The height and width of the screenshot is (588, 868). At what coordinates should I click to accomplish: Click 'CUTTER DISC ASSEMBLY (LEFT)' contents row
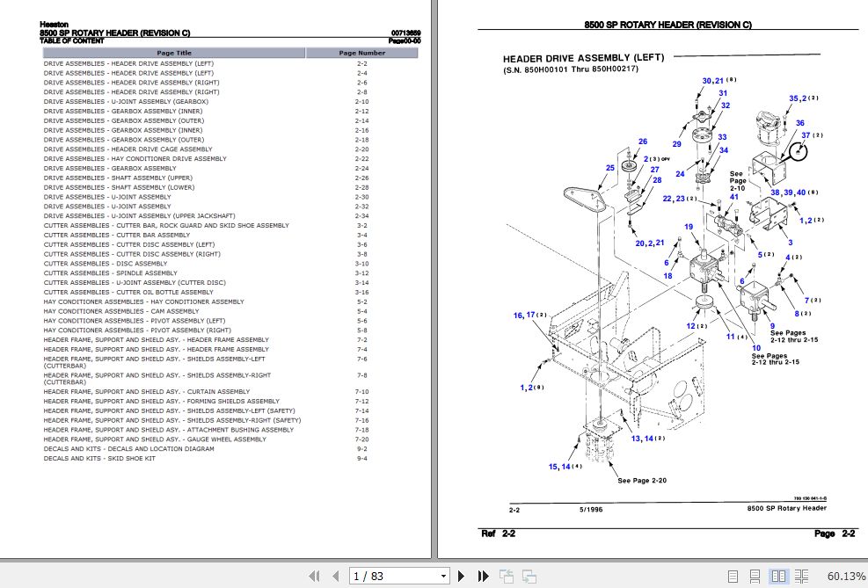point(230,244)
